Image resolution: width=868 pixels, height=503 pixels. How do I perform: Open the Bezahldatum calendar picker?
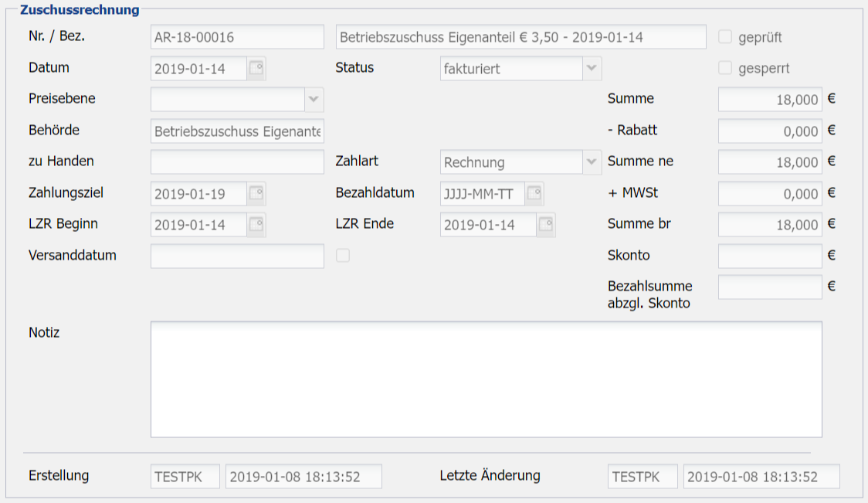click(x=534, y=193)
